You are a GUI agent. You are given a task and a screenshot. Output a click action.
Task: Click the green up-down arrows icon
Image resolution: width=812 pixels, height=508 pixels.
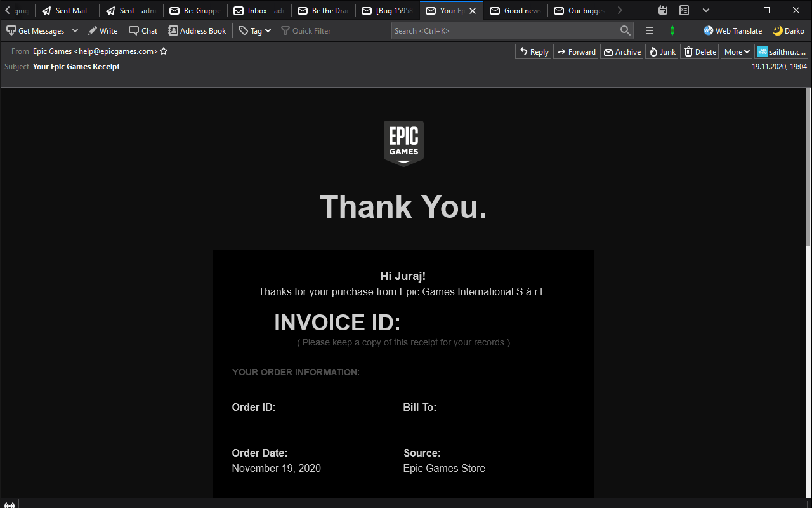[x=672, y=30]
